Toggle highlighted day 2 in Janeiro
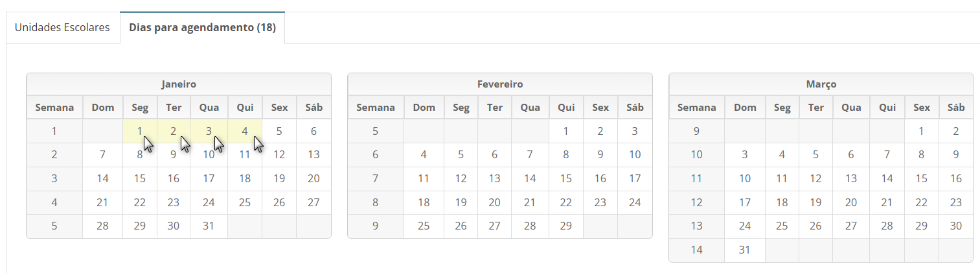Image resolution: width=980 pixels, height=273 pixels. [x=174, y=131]
